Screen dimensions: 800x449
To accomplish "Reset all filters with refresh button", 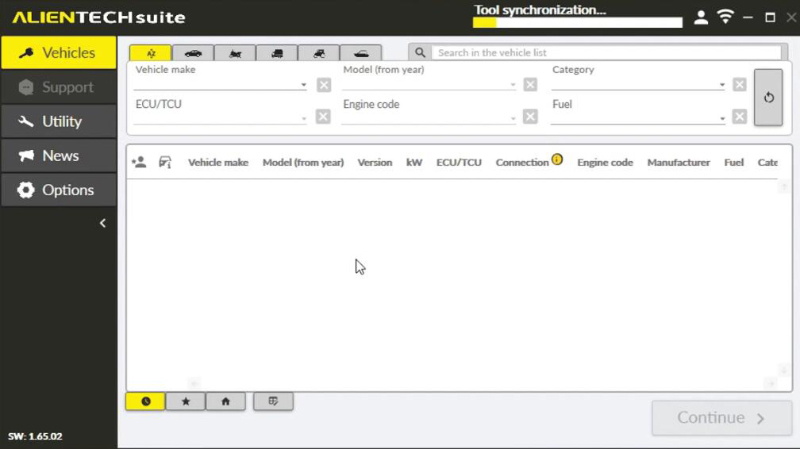I will point(768,97).
